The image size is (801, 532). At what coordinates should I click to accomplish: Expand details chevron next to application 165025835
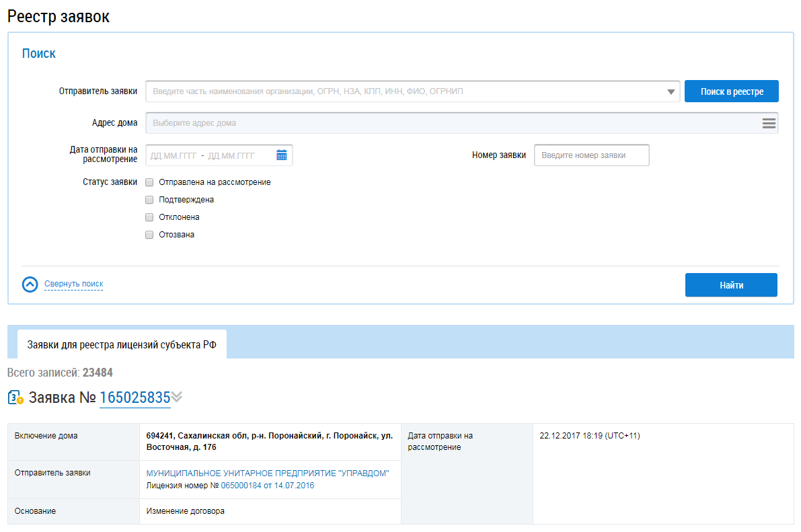[x=177, y=397]
